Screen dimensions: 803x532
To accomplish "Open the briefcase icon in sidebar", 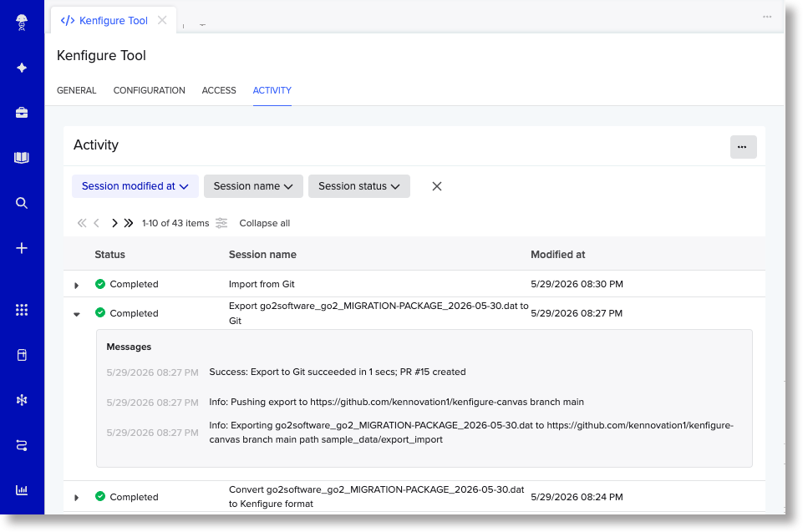I will click(x=22, y=113).
